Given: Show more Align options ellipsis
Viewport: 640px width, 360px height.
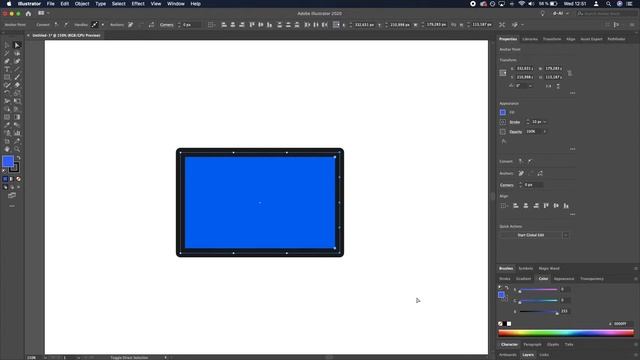Looking at the screenshot, I should point(572,214).
